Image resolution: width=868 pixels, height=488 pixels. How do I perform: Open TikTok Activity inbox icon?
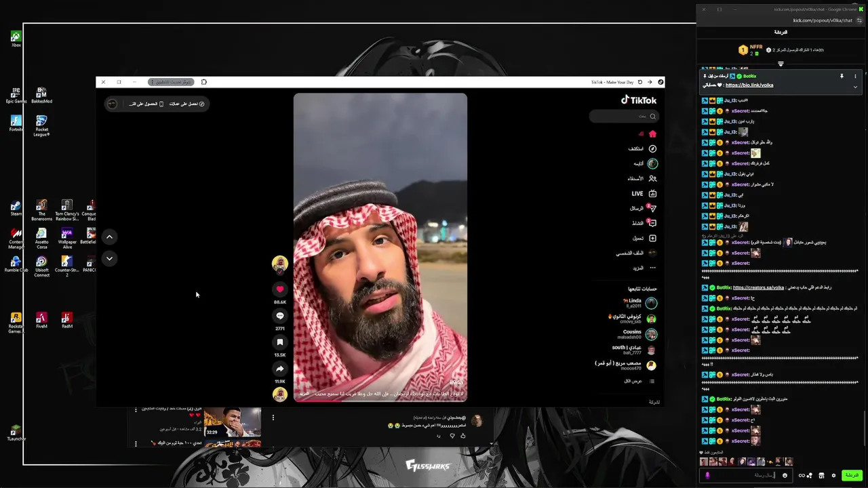652,223
